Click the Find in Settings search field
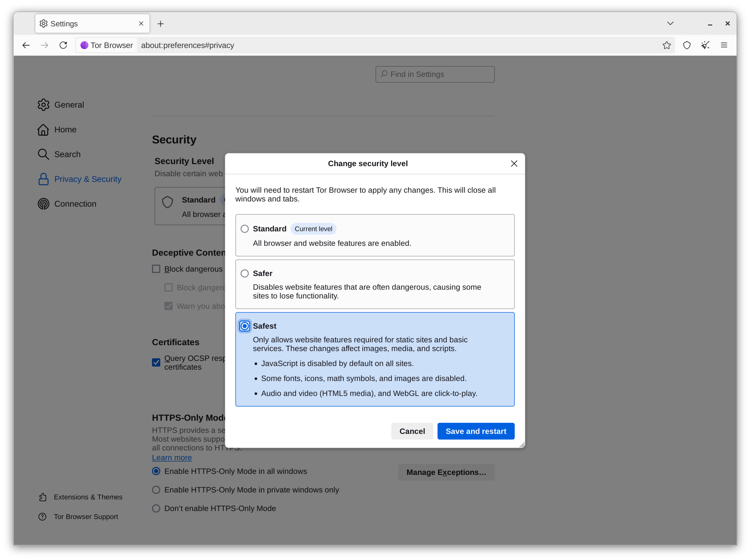The height and width of the screenshot is (560, 750). click(x=435, y=74)
